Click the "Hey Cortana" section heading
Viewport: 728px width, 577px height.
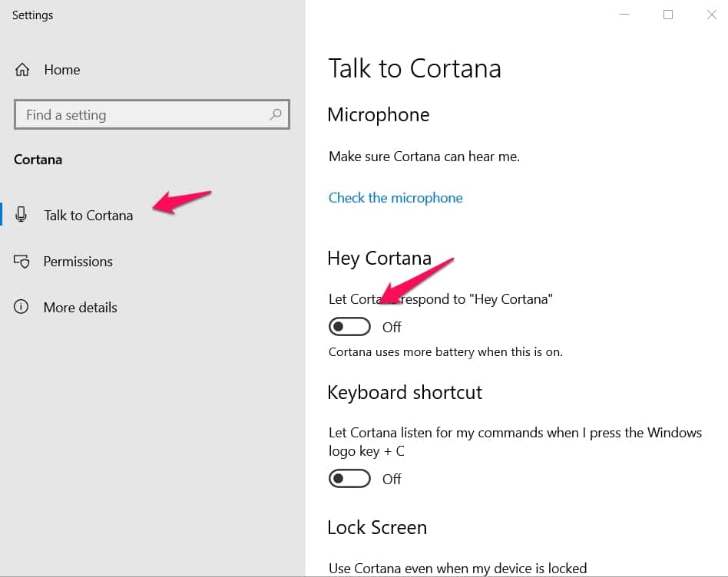(379, 259)
